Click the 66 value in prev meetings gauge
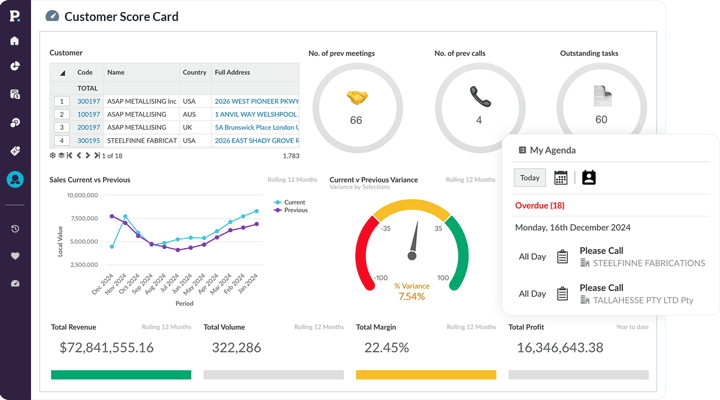 click(356, 120)
